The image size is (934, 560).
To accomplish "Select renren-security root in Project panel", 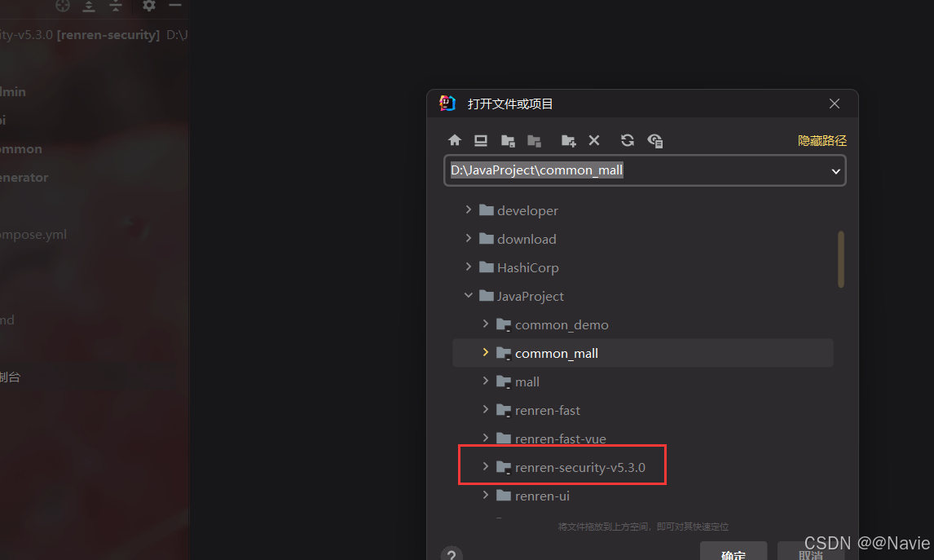I will pyautogui.click(x=94, y=35).
